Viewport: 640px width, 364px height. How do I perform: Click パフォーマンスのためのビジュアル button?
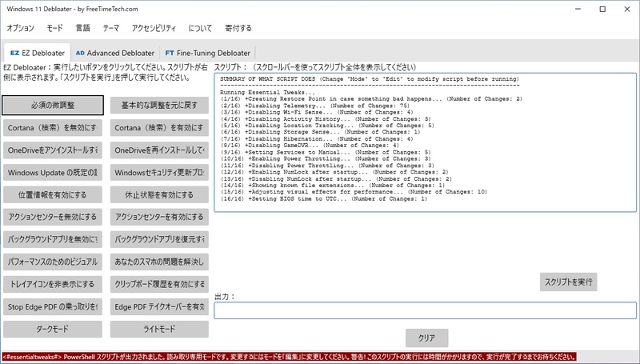(x=53, y=262)
